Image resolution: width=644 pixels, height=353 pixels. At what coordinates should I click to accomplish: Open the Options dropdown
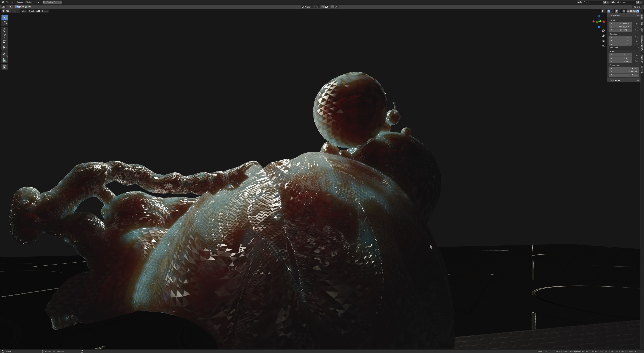click(637, 7)
